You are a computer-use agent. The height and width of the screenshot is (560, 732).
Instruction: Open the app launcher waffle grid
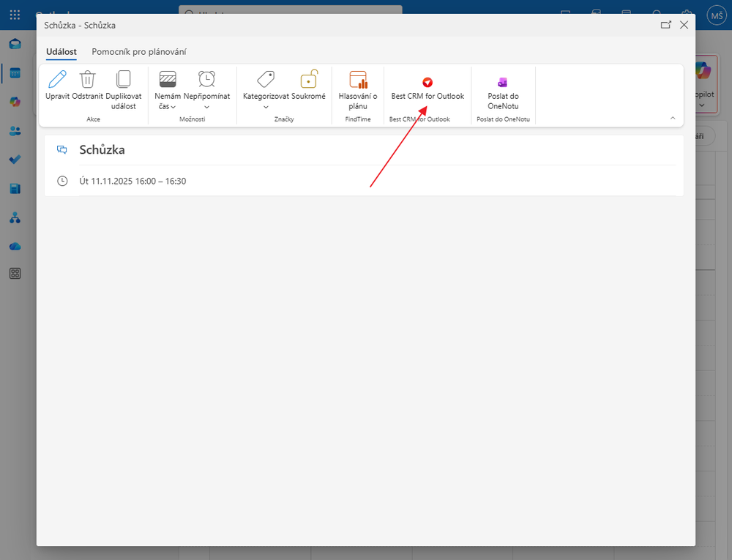[x=15, y=15]
